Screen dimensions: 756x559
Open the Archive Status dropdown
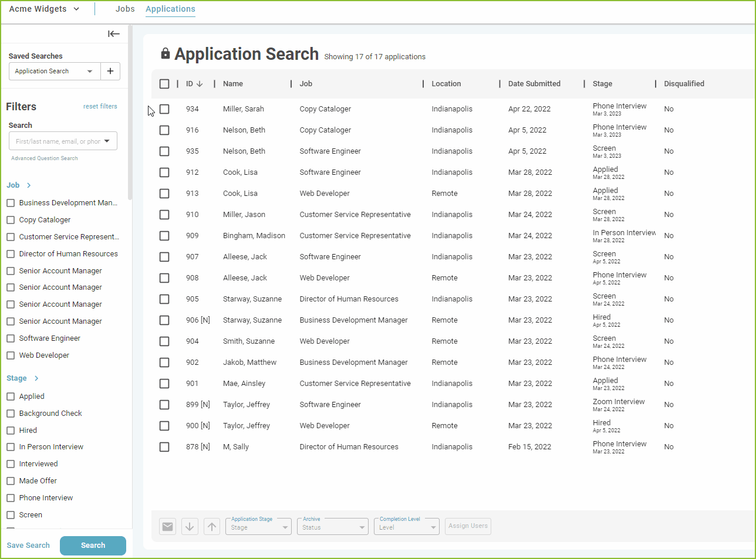click(332, 527)
